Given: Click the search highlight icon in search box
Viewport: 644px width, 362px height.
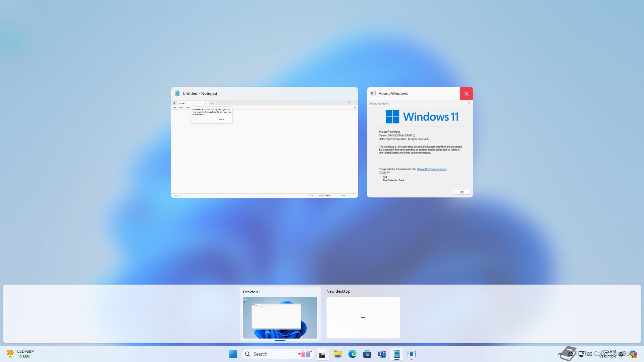Looking at the screenshot, I should tap(305, 354).
